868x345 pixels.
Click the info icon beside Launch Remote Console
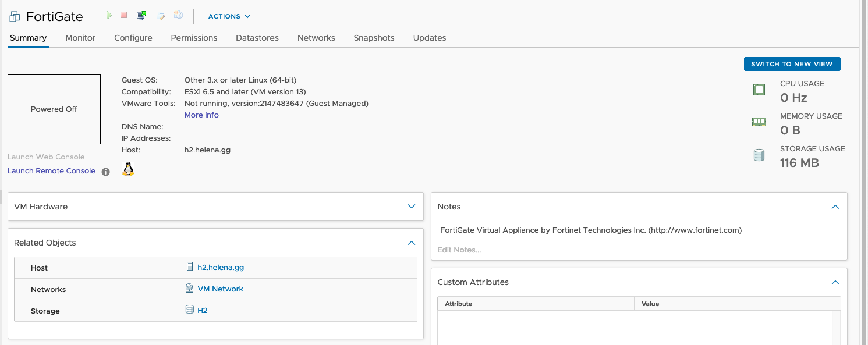pos(105,172)
